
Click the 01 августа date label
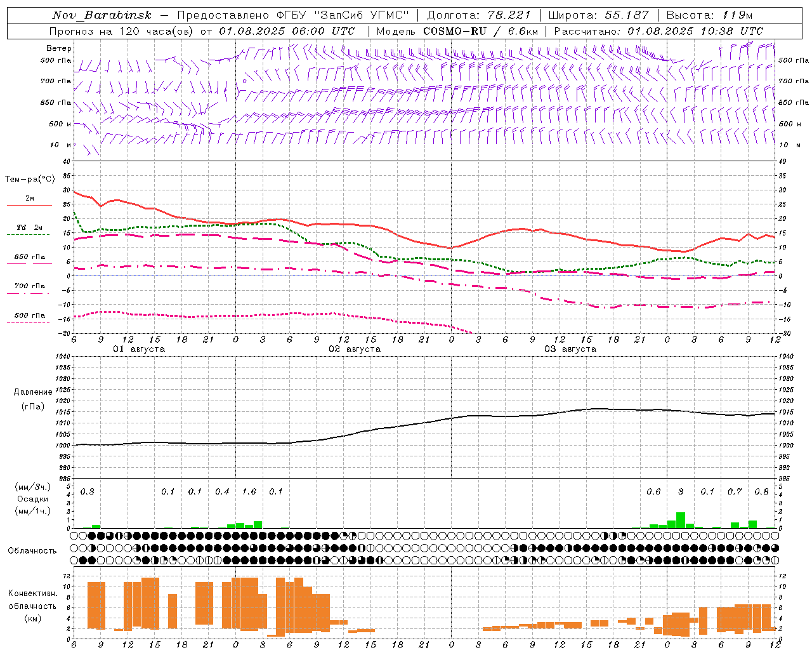(x=139, y=349)
